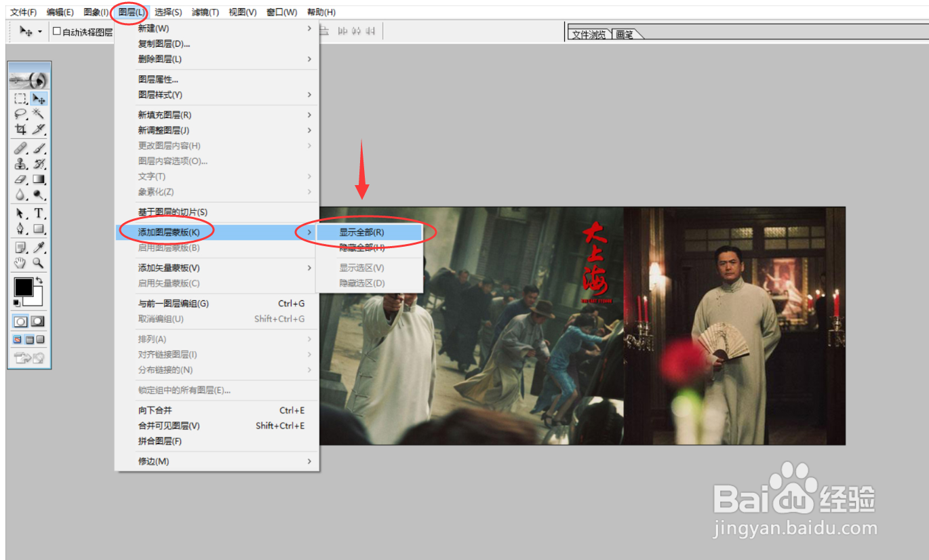The width and height of the screenshot is (929, 560).
Task: Select the Rectangular Marquee tool
Action: [21, 99]
